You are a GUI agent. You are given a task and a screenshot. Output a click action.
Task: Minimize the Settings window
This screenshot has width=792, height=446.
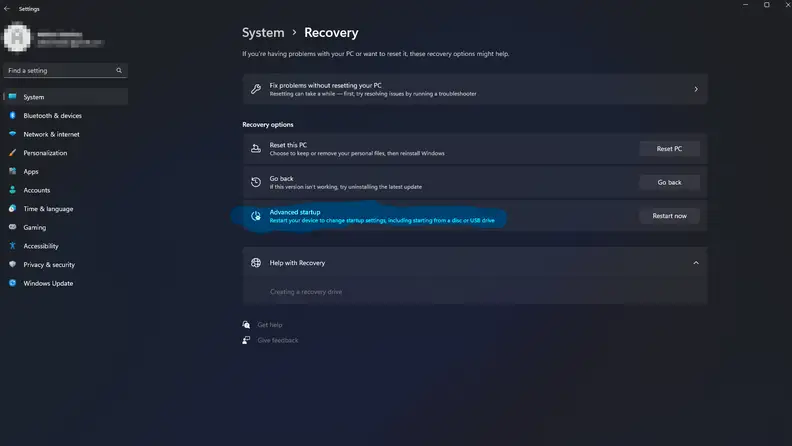pos(746,5)
